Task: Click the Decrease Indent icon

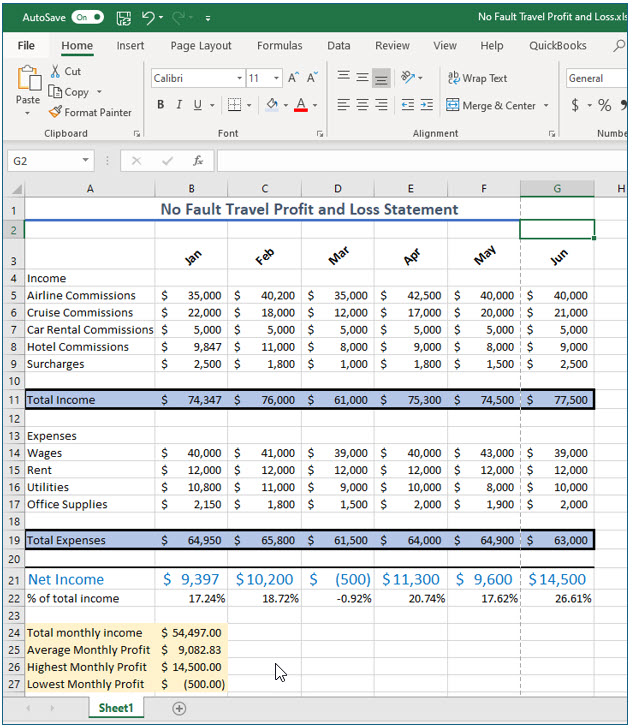Action: click(407, 105)
